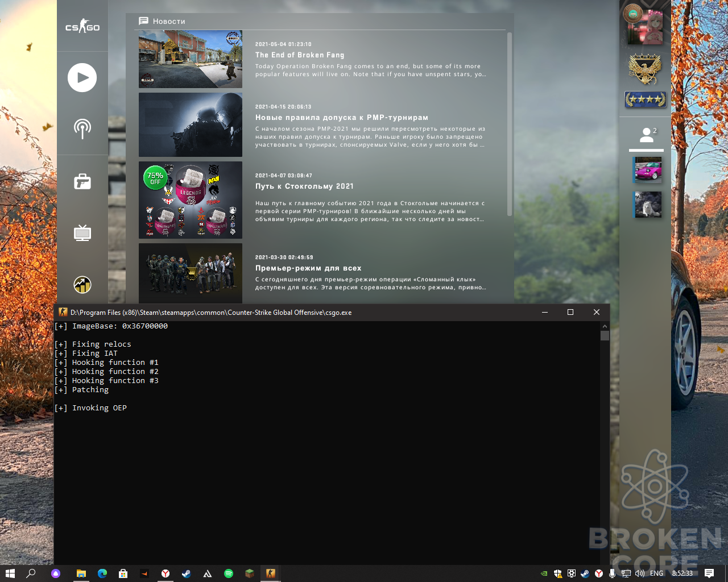Screen dimensions: 728x582
Task: Click the NVIDIA tray icon
Action: point(544,573)
